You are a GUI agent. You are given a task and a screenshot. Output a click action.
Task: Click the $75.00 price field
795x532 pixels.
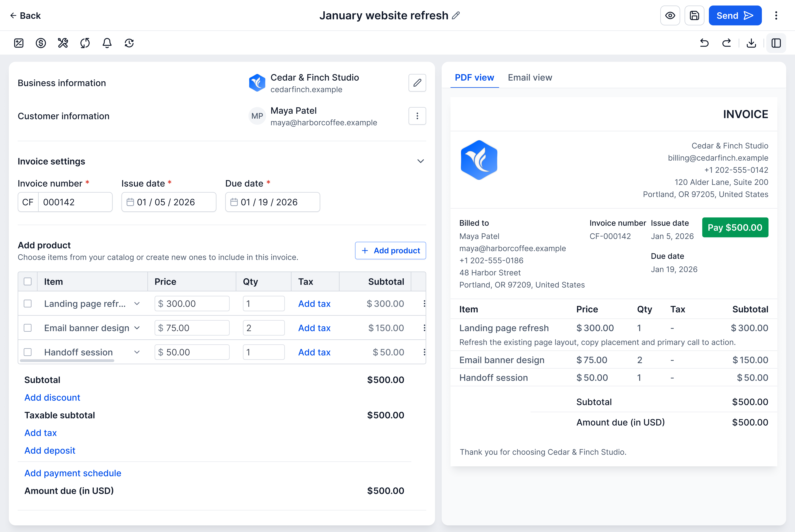click(192, 328)
